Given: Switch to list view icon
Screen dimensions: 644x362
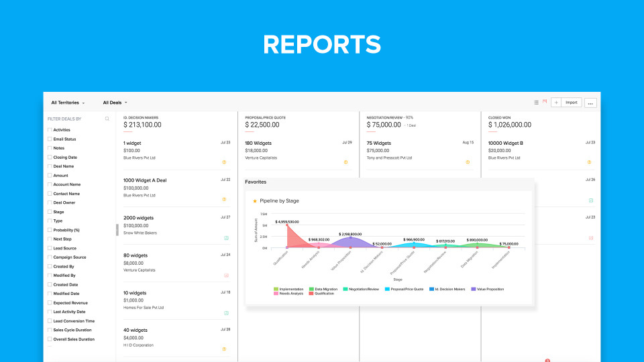Looking at the screenshot, I should pos(536,103).
